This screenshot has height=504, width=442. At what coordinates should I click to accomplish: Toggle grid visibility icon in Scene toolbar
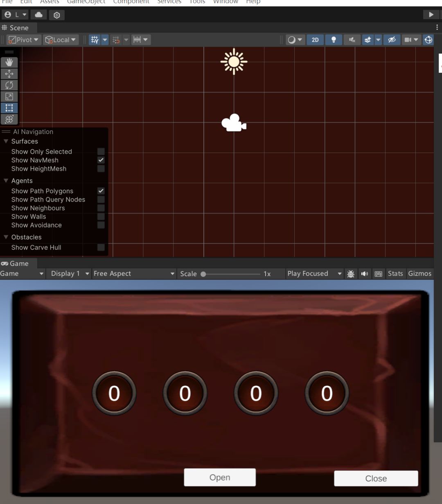tap(95, 40)
